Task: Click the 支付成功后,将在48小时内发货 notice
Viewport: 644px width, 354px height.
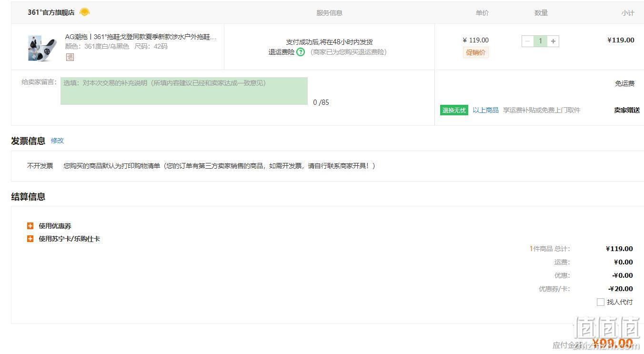Action: click(x=329, y=42)
